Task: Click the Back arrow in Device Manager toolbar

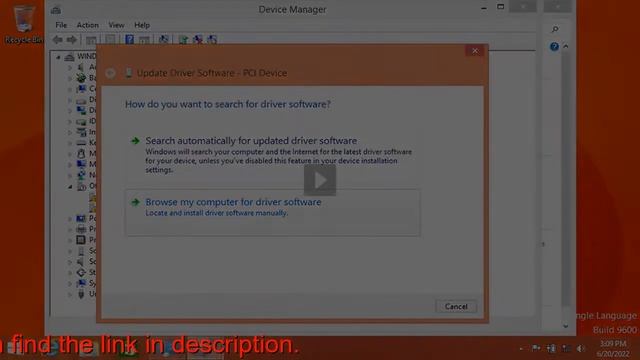Action: pos(58,40)
